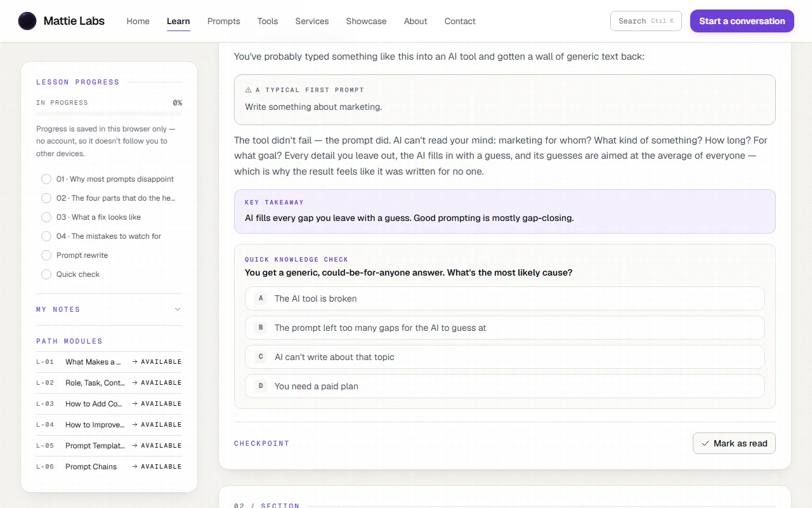Toggle circle for 04 The mistakes to watch for
The width and height of the screenshot is (812, 508).
tap(46, 236)
